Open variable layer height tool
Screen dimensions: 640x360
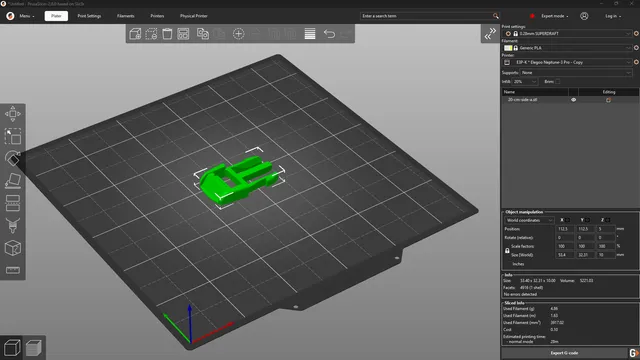[x=310, y=33]
